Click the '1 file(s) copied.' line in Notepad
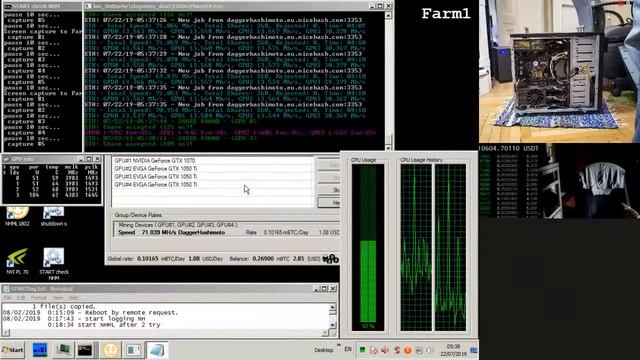The image size is (640, 360). 64,307
